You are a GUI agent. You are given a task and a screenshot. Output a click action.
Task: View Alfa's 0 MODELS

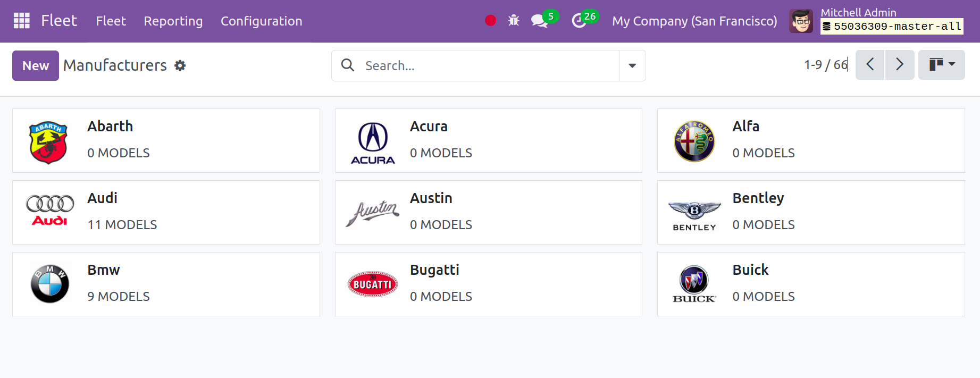pyautogui.click(x=764, y=153)
